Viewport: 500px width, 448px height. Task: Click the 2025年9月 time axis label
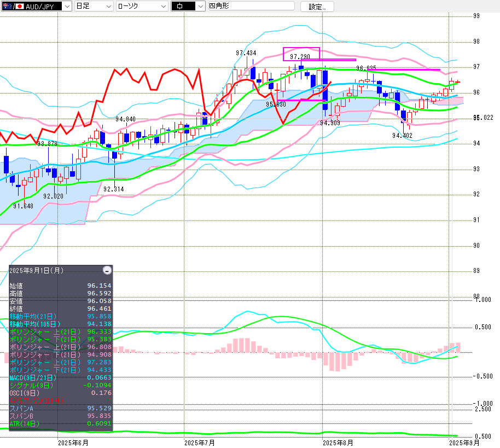[x=464, y=443]
